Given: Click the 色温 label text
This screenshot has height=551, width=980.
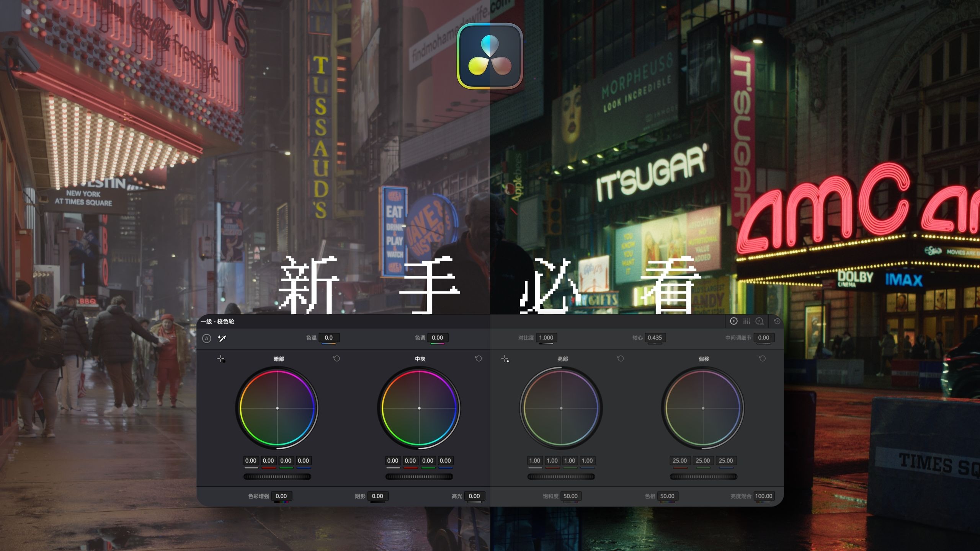Looking at the screenshot, I should tap(311, 338).
